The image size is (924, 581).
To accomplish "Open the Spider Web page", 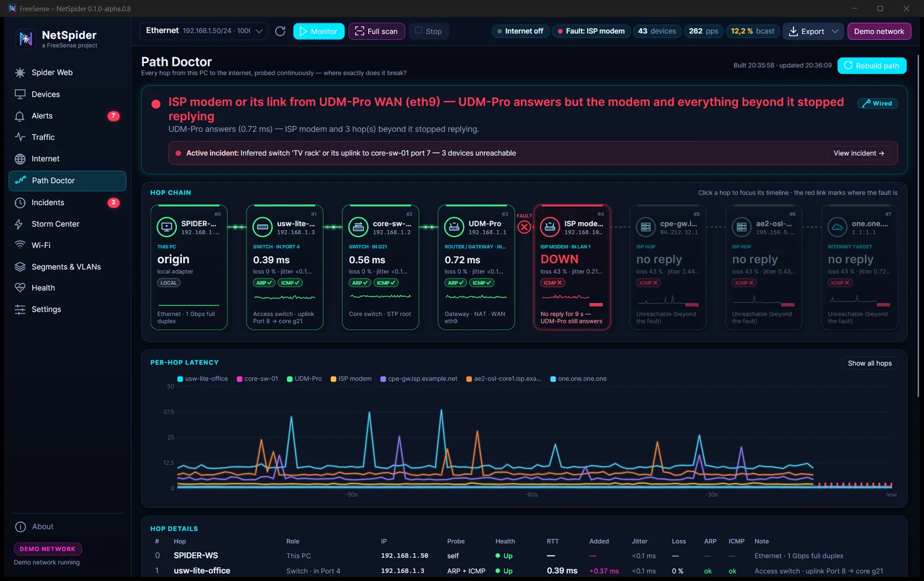I will 68,72.
